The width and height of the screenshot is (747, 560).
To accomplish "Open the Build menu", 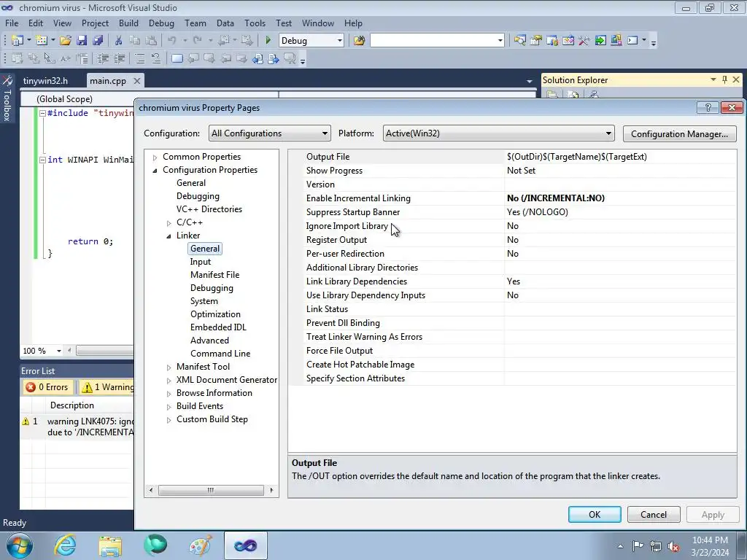I will pyautogui.click(x=128, y=23).
